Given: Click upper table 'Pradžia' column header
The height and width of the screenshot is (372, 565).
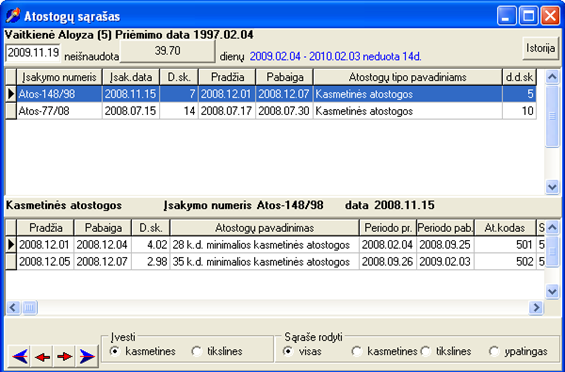Looking at the screenshot, I should 227,77.
